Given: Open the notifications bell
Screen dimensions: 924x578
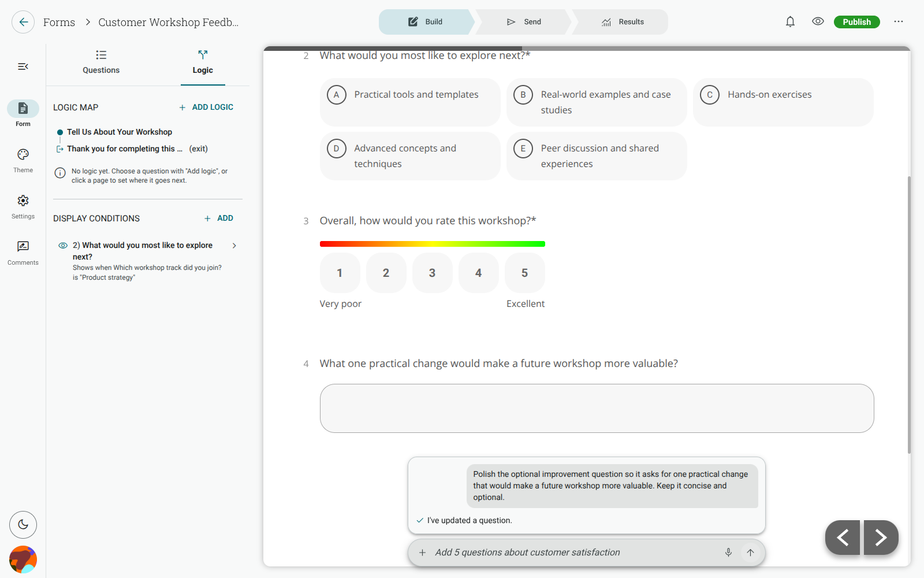Looking at the screenshot, I should (790, 22).
